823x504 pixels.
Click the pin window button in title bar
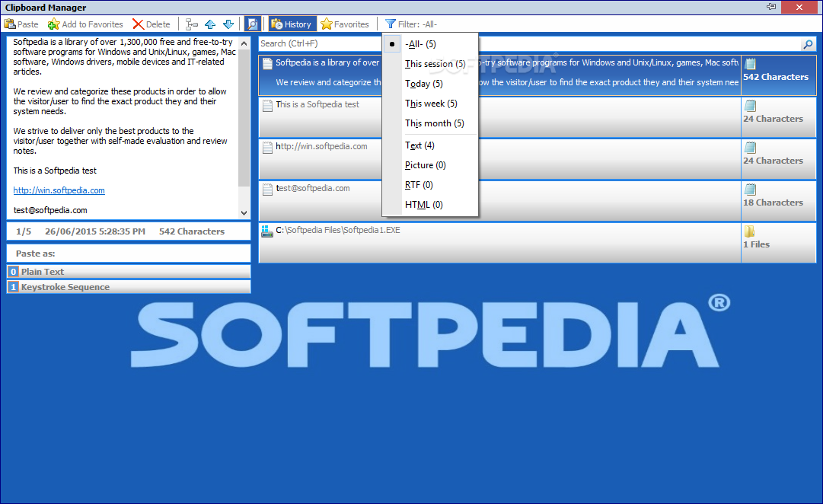pos(771,7)
